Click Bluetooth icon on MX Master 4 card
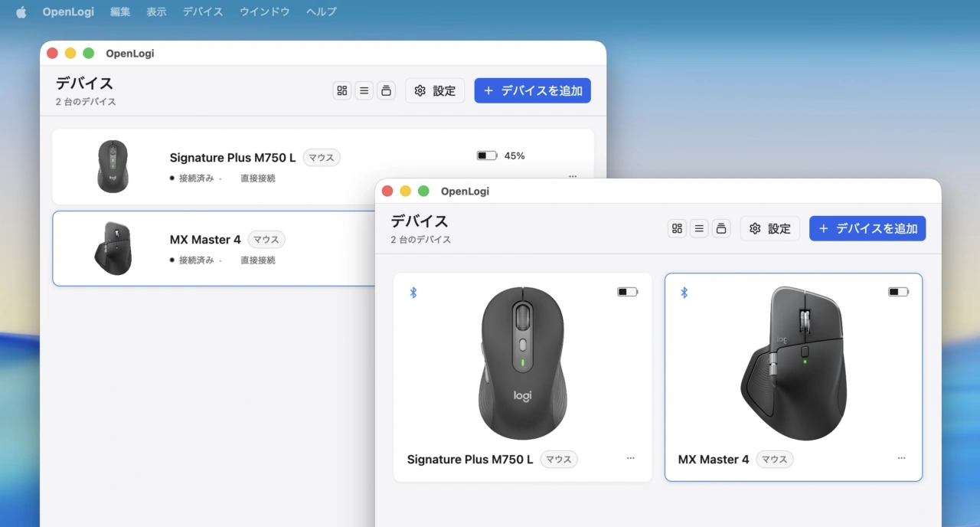980x527 pixels. [684, 293]
